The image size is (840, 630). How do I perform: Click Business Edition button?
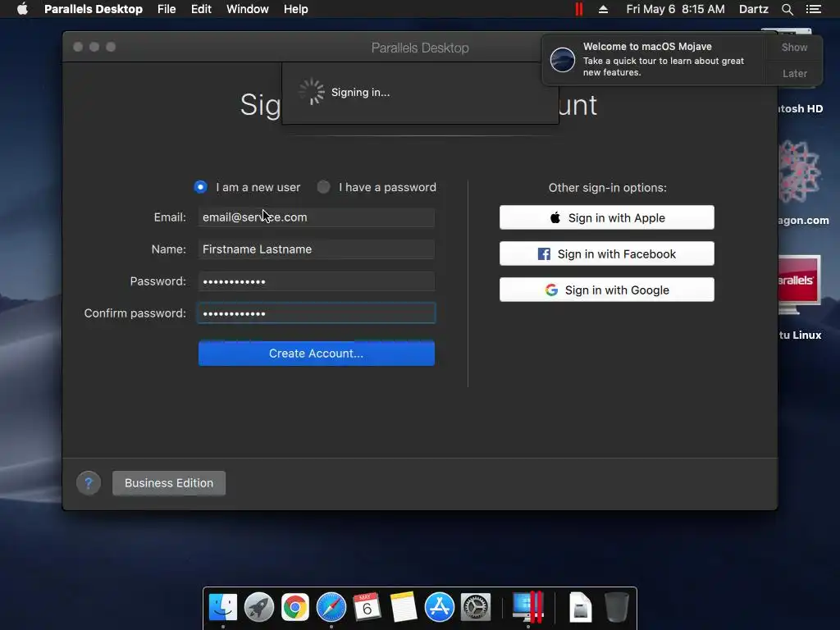[169, 483]
